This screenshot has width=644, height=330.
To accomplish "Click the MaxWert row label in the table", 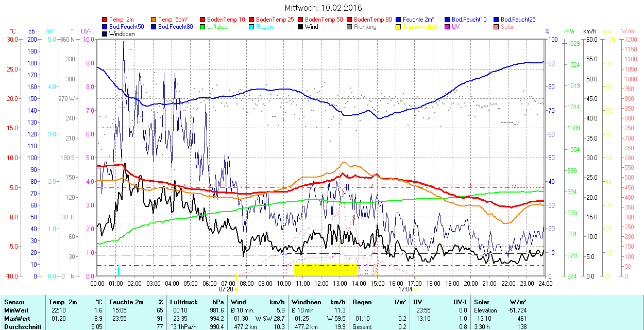I will (16, 318).
